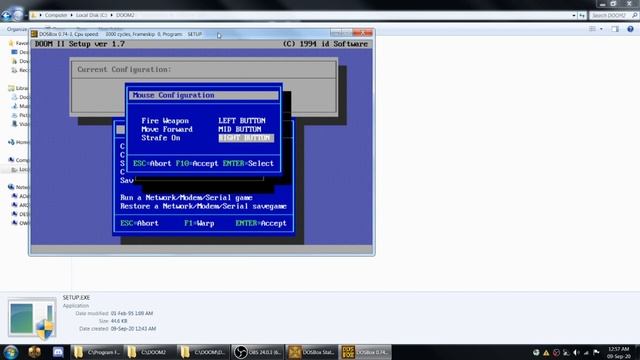The image size is (640, 360).
Task: Switch to DOSBox Status Window taskbar button
Action: (x=311, y=352)
